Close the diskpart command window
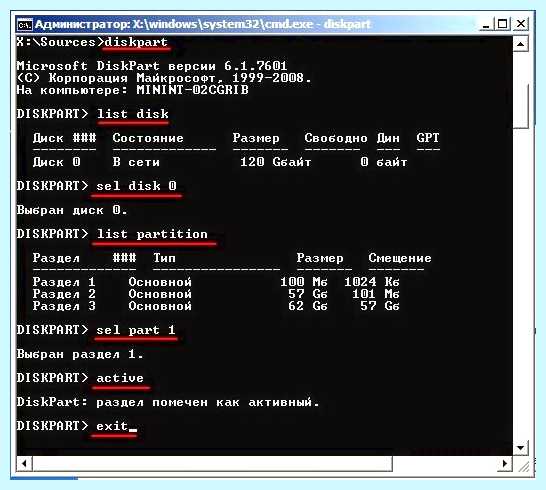This screenshot has height=490, width=546. 520,24
